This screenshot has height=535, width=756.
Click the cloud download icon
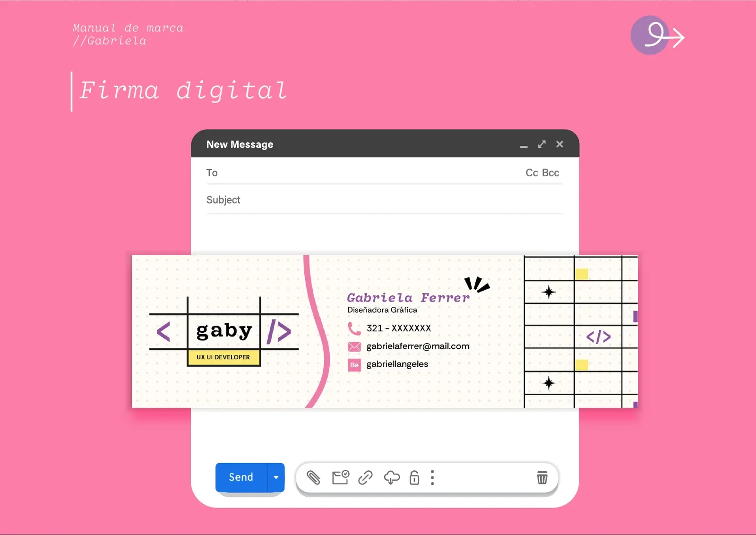(x=392, y=478)
